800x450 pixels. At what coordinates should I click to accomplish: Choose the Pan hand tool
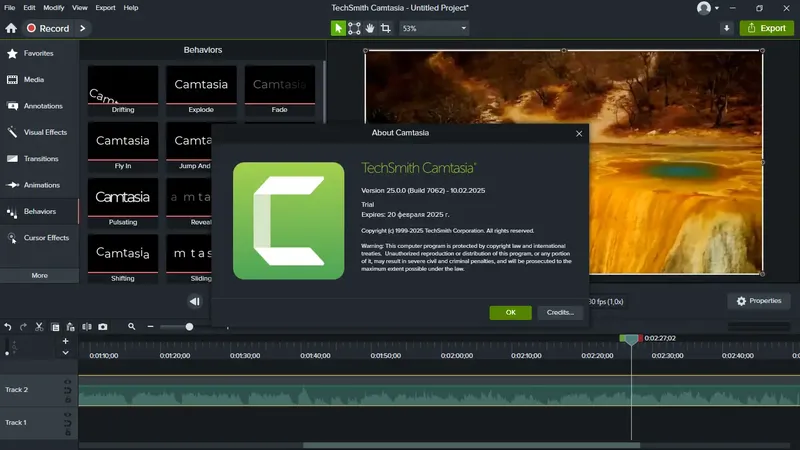tap(370, 29)
